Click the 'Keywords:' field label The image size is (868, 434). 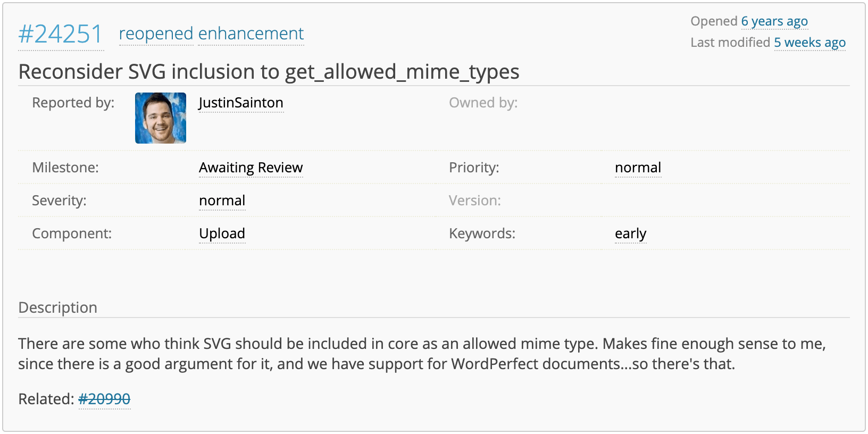coord(482,233)
